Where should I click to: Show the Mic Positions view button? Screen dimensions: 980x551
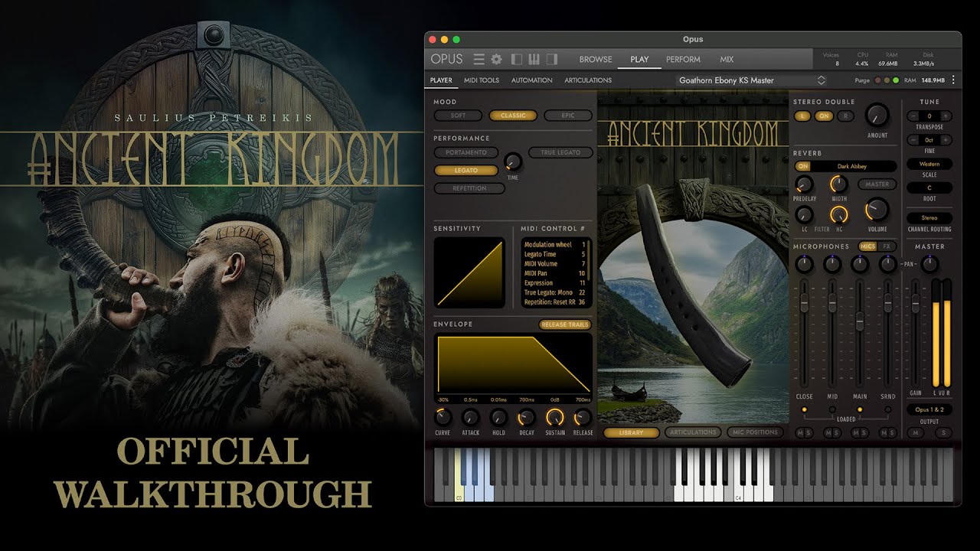(755, 432)
